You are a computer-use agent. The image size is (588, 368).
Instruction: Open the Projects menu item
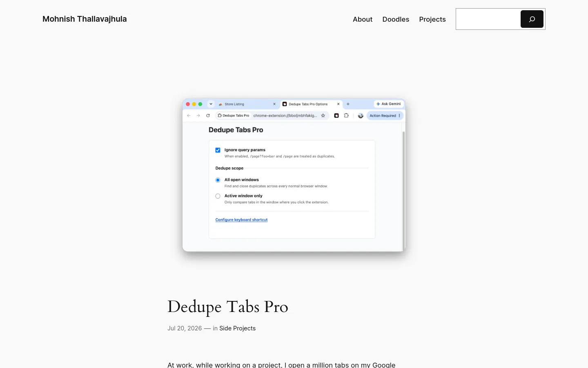pyautogui.click(x=432, y=19)
